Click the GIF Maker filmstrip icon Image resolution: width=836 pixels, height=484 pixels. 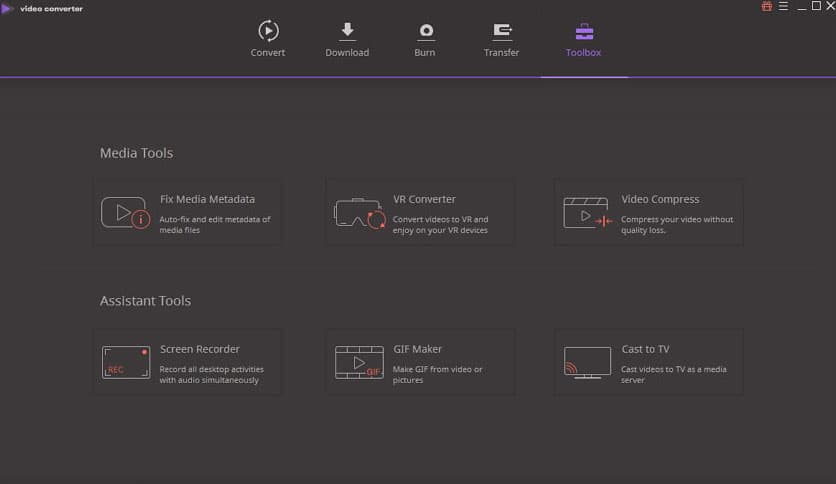point(359,362)
